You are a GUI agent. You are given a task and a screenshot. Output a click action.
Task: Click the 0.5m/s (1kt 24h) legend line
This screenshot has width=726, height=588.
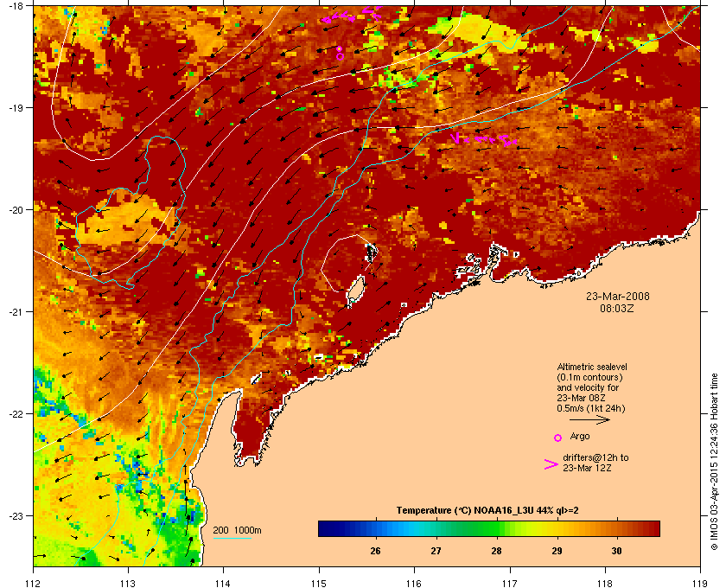coord(591,409)
